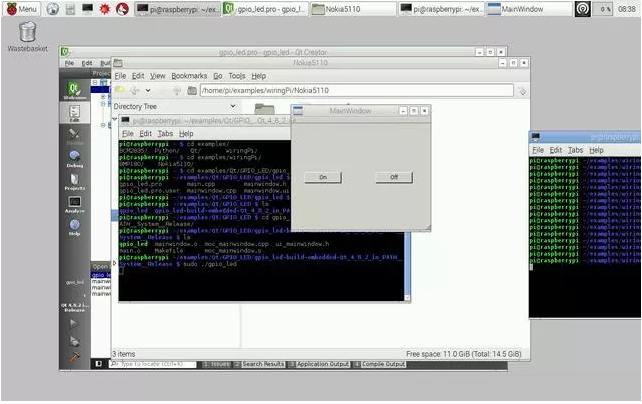This screenshot has height=404, width=642.
Task: Open the Raspberry Pi Menu
Action: click(x=20, y=9)
